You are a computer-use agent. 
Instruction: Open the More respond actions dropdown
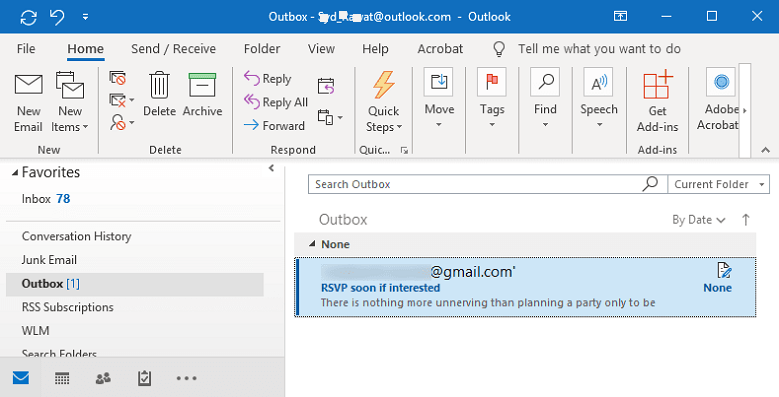[330, 118]
